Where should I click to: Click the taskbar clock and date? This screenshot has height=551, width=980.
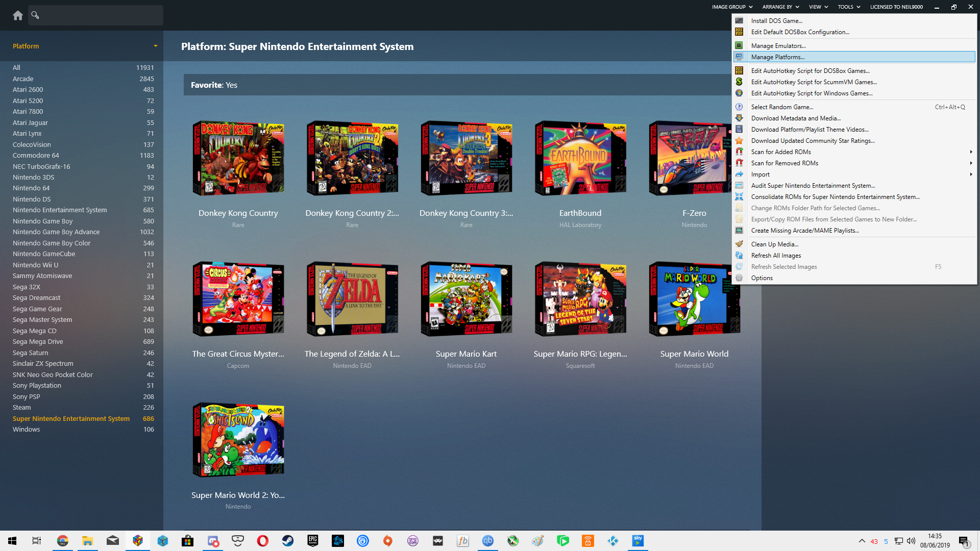(935, 541)
